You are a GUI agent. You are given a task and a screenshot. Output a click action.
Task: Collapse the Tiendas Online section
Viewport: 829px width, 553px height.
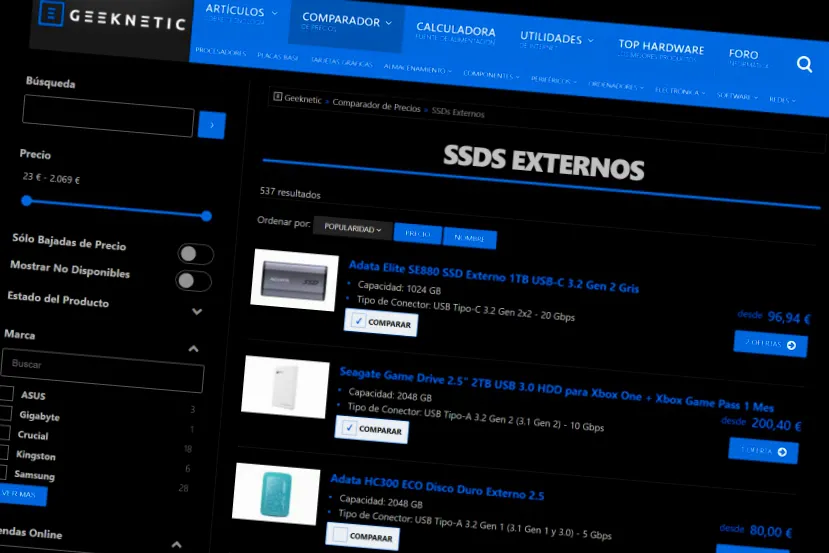point(177,544)
